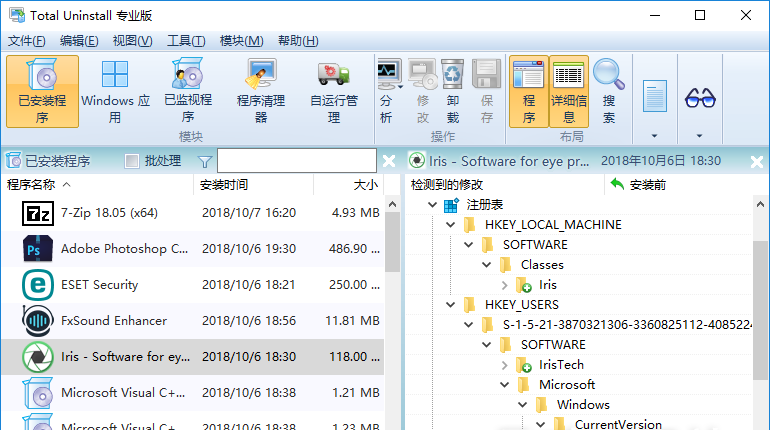This screenshot has width=770, height=430.
Task: Open dropdown under the glasses icon
Action: [x=699, y=135]
